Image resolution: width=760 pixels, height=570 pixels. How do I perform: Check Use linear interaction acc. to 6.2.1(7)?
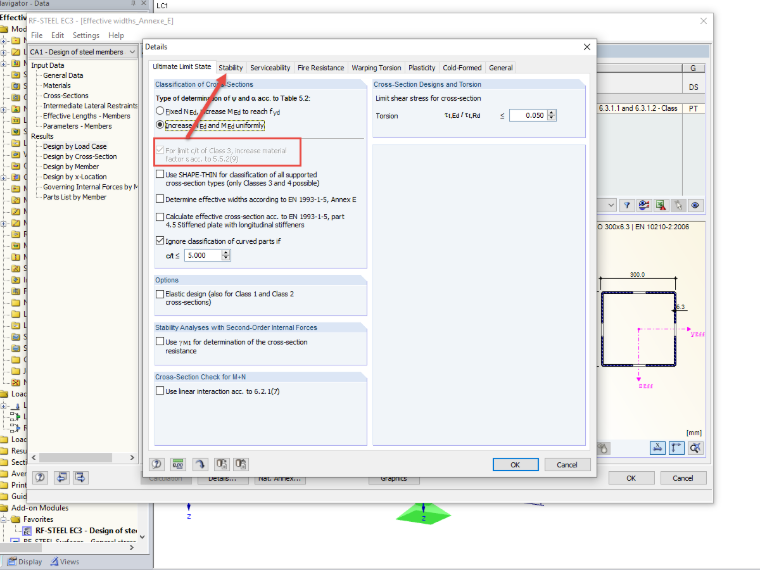[160, 391]
